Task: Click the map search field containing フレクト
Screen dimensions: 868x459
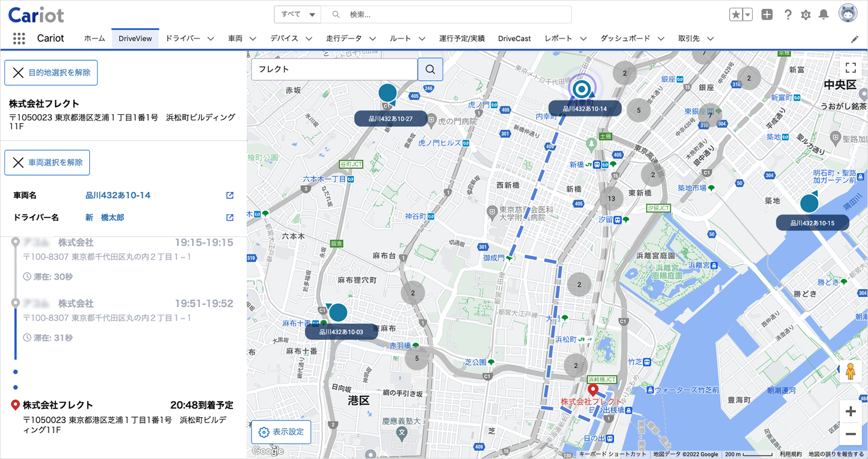Action: pyautogui.click(x=334, y=69)
